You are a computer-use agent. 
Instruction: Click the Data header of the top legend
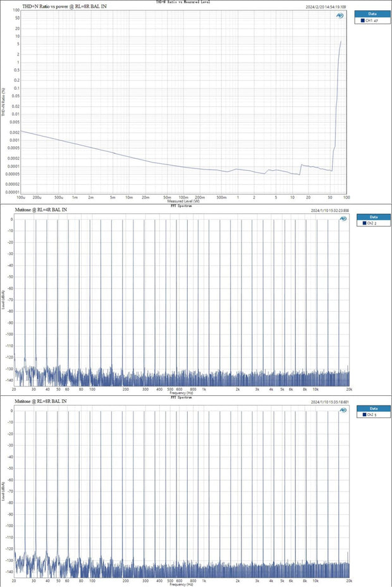(x=371, y=13)
